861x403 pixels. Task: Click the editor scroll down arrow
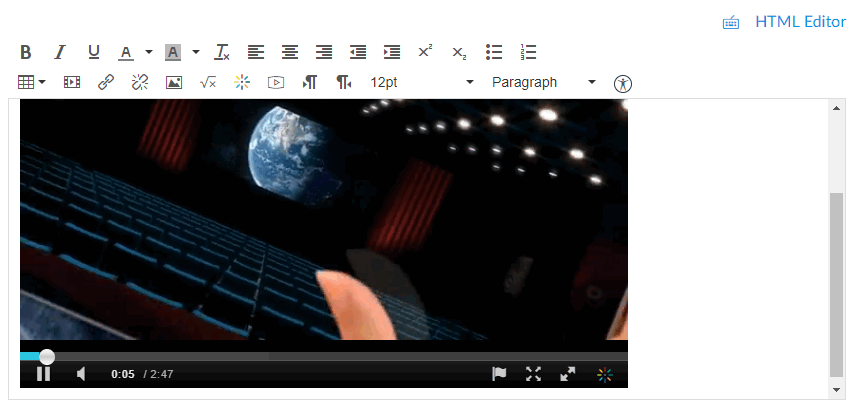click(836, 390)
